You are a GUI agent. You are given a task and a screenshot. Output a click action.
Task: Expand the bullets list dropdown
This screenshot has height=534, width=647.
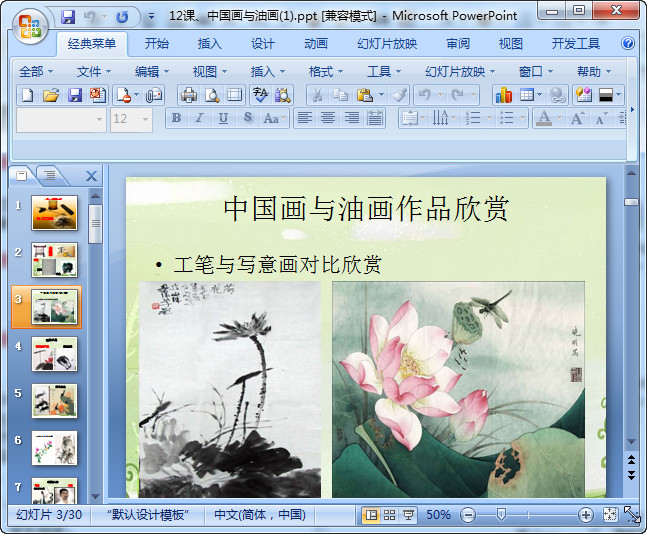click(522, 118)
